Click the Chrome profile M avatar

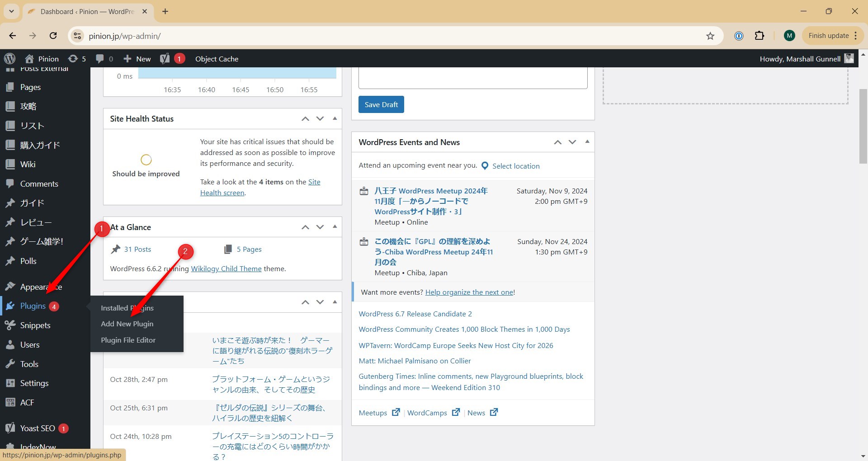(789, 36)
